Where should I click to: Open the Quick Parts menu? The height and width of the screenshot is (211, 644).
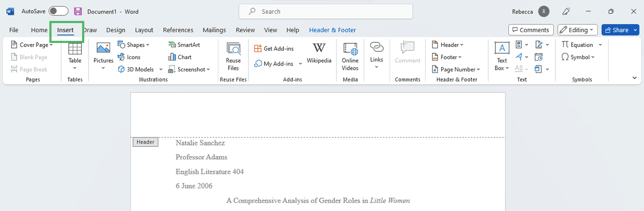522,45
